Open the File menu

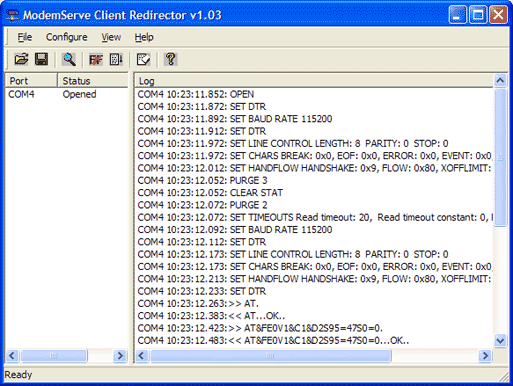[25, 37]
